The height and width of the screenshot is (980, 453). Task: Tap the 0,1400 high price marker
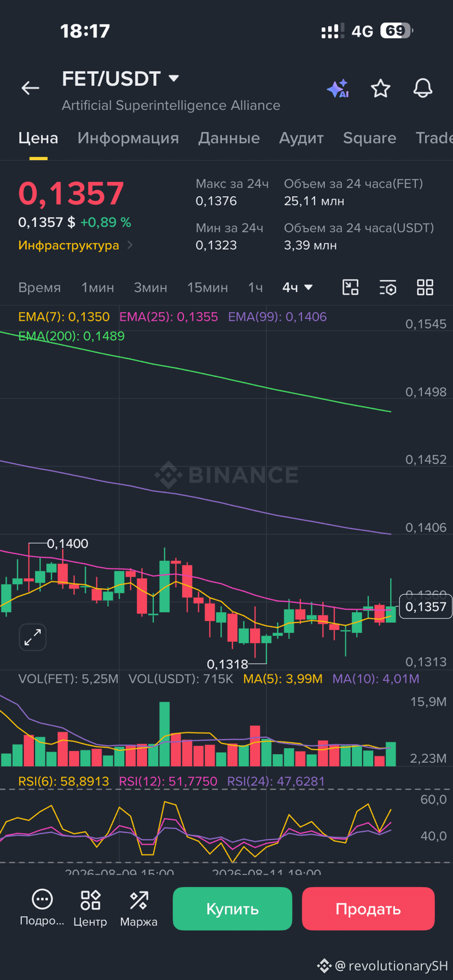click(x=67, y=544)
